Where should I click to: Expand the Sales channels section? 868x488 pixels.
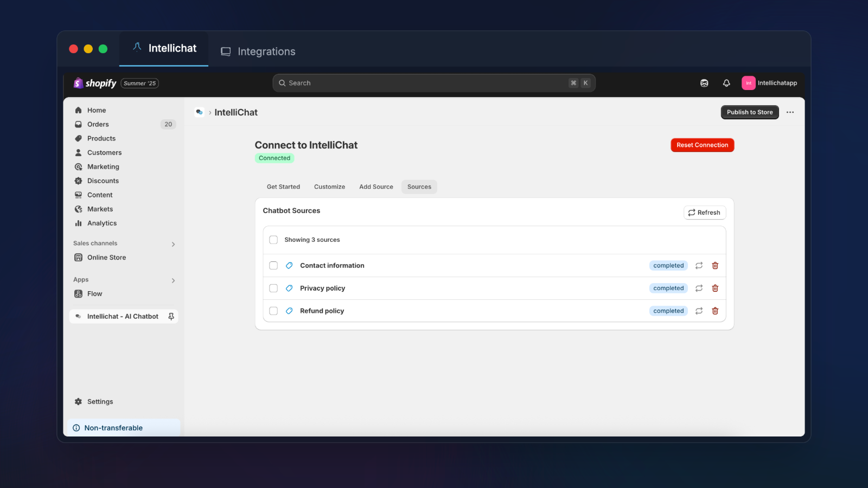click(x=173, y=244)
